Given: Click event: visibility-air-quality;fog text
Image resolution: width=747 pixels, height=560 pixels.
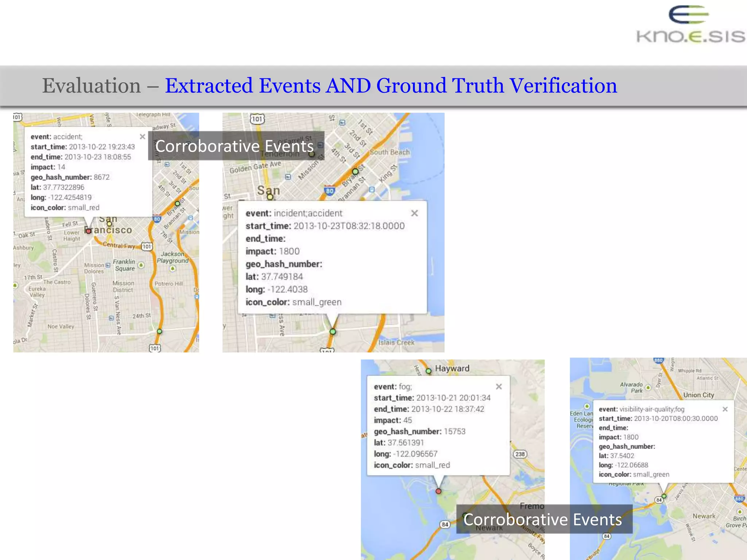Looking at the screenshot, I should (x=642, y=409).
